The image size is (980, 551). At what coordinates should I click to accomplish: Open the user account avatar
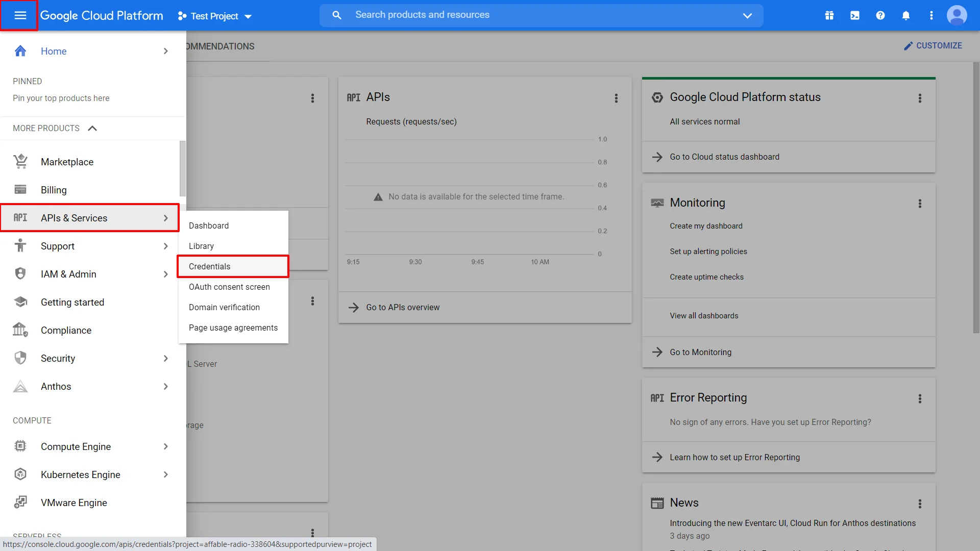click(x=957, y=15)
